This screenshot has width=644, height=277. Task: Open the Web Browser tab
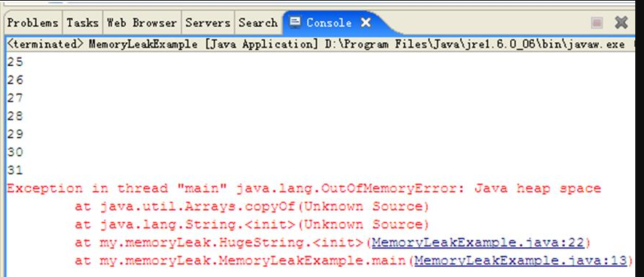pos(142,23)
